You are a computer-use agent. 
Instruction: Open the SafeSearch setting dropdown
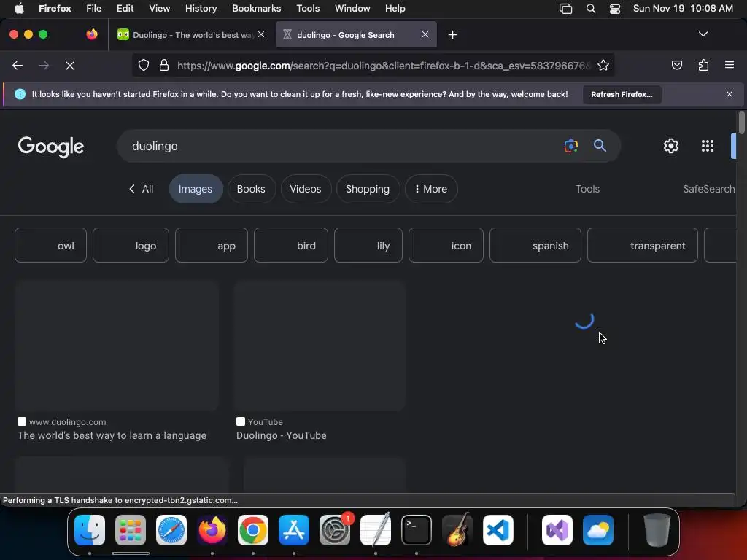(x=709, y=189)
